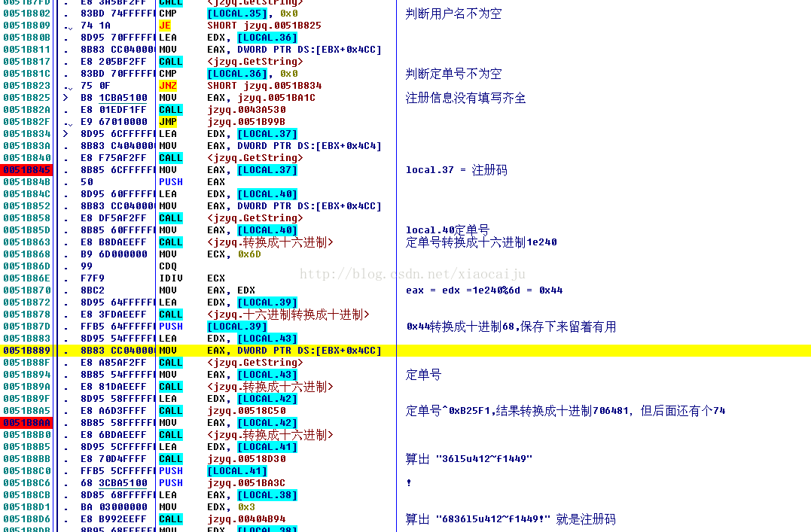This screenshot has height=532, width=811.
Task: Click call target 转换成十六进制 at 0051B863
Action: click(x=270, y=242)
